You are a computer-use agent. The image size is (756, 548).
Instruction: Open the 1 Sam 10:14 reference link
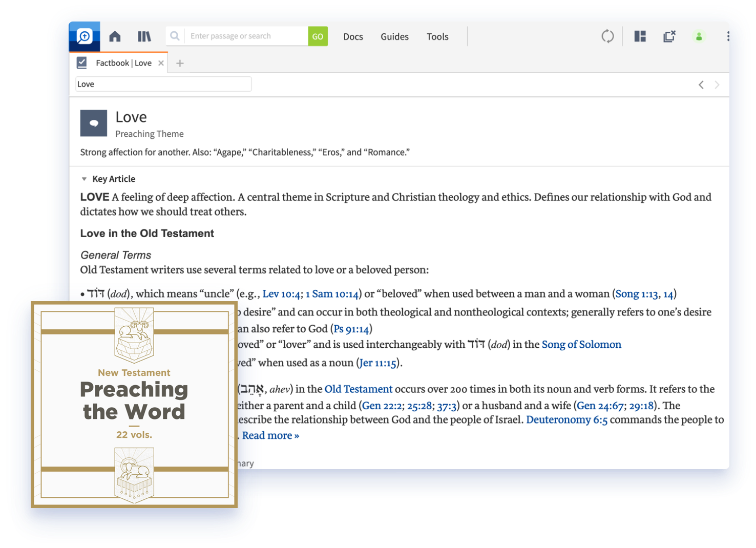click(x=332, y=294)
